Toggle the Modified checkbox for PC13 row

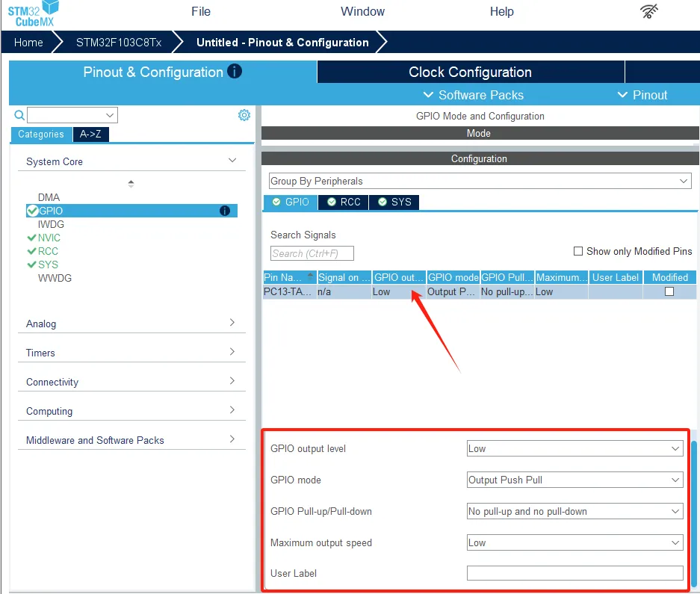pyautogui.click(x=669, y=291)
